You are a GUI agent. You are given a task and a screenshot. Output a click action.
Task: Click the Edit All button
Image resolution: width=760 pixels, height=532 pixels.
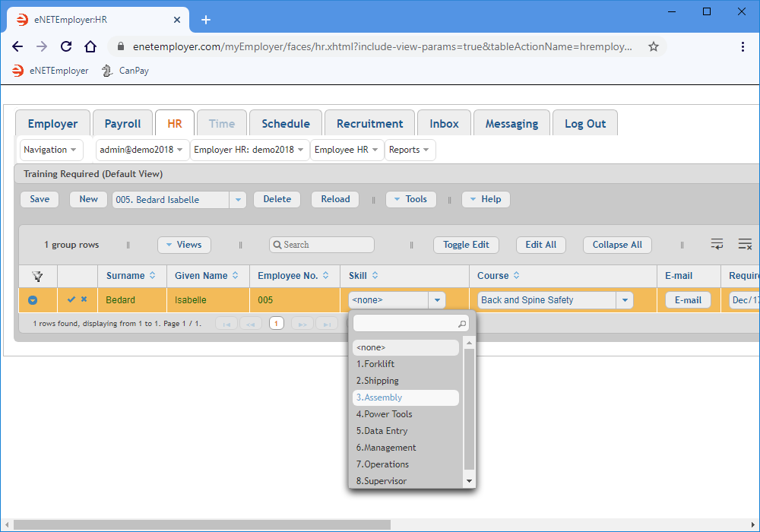(x=541, y=245)
